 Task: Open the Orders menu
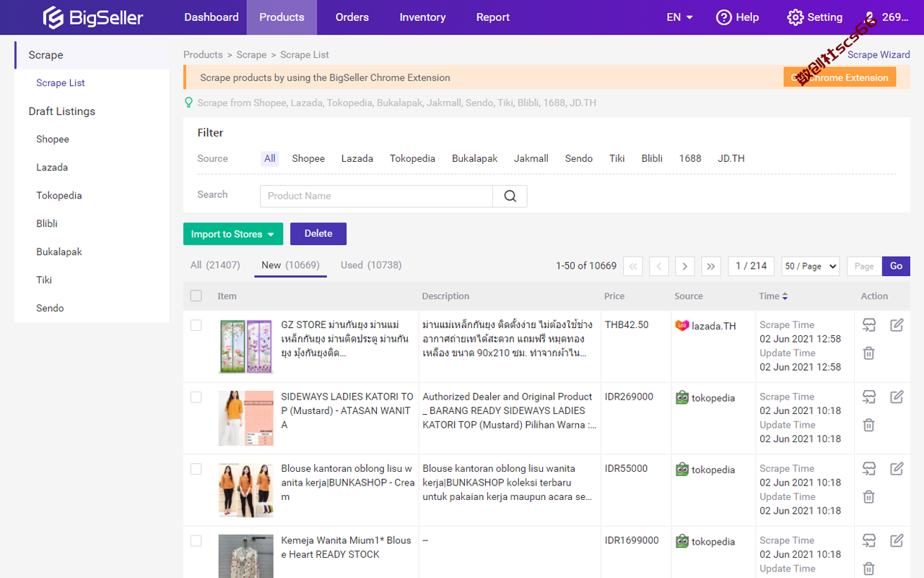point(352,17)
